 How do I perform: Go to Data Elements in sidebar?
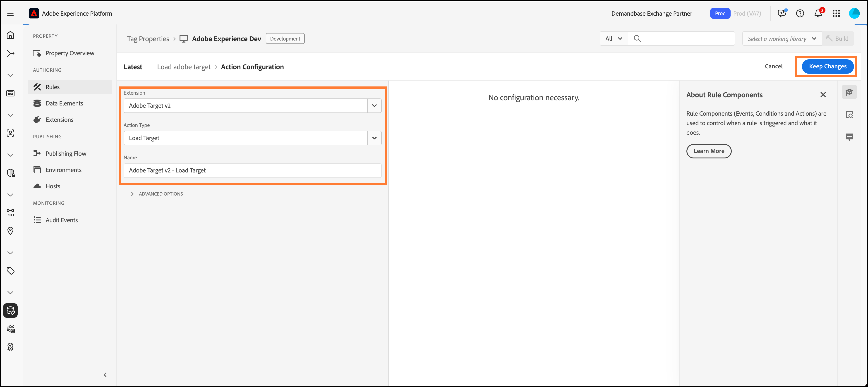click(x=64, y=103)
